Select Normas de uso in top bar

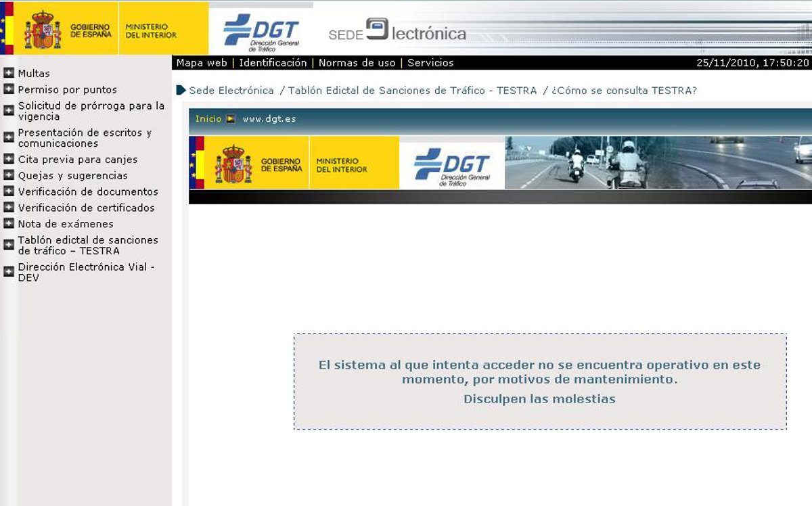357,63
